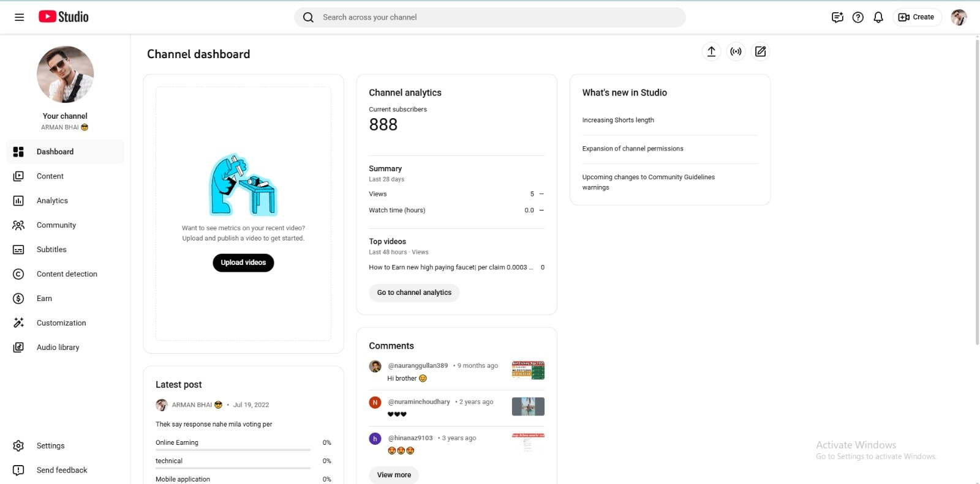Click the Content detection copyright icon
Image resolution: width=980 pixels, height=484 pixels.
pyautogui.click(x=18, y=274)
